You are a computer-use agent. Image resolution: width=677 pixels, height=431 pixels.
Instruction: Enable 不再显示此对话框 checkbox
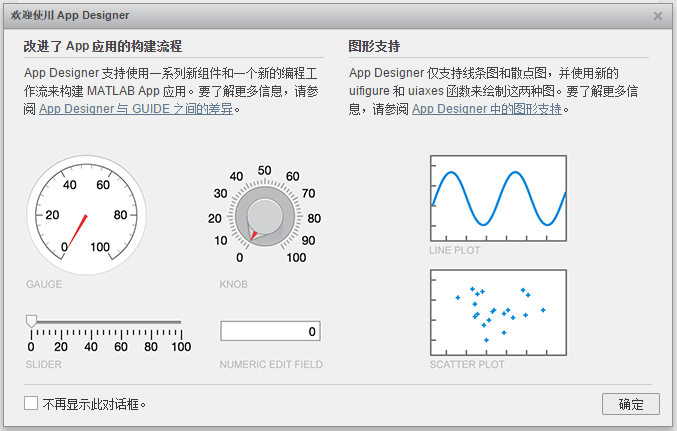(31, 403)
